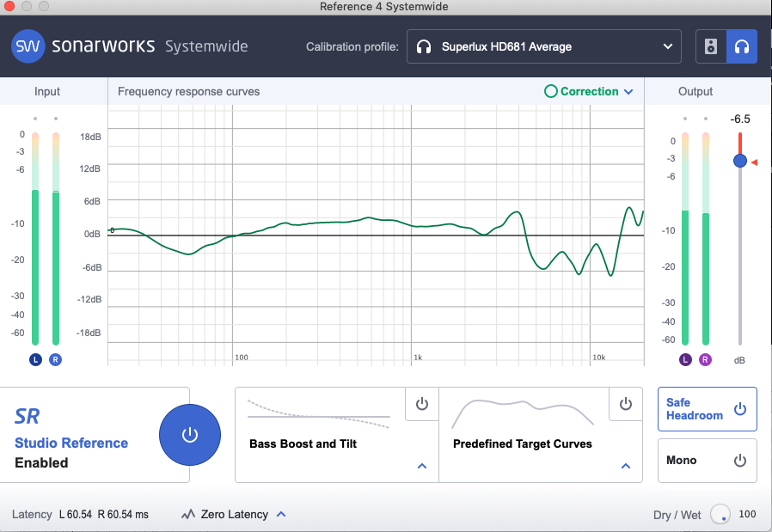
Task: Click the Bass Boost and Tilt curve preview
Action: [x=319, y=414]
